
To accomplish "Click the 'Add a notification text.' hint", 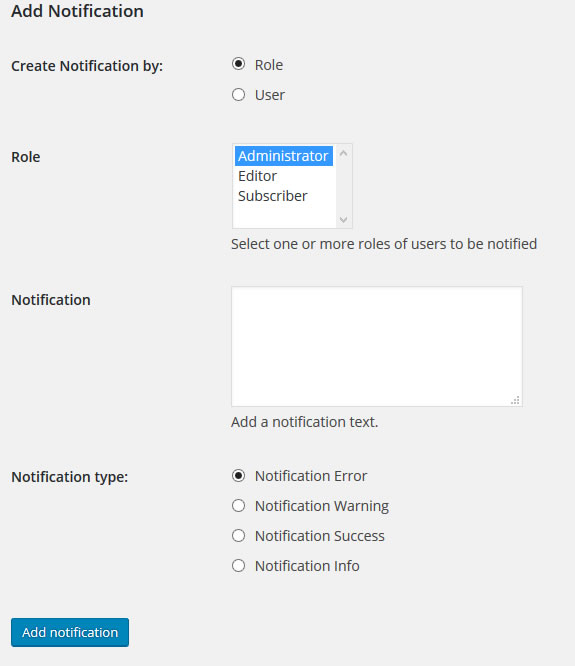I will (304, 422).
